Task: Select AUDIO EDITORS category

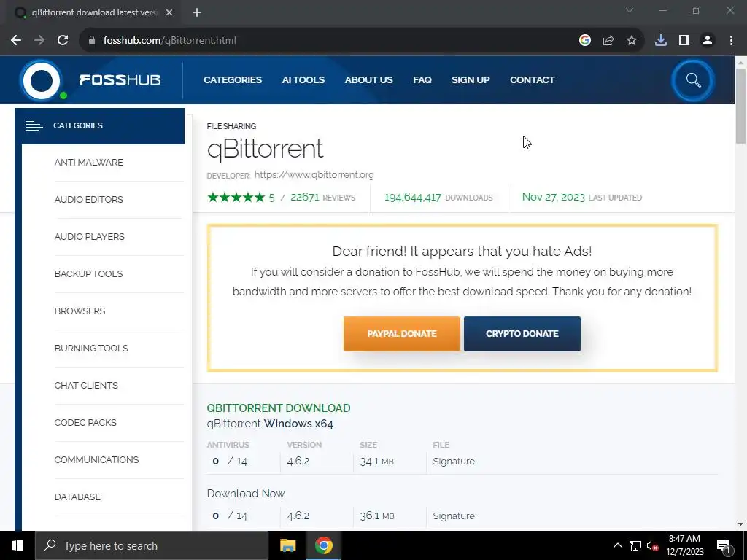Action: 88,200
